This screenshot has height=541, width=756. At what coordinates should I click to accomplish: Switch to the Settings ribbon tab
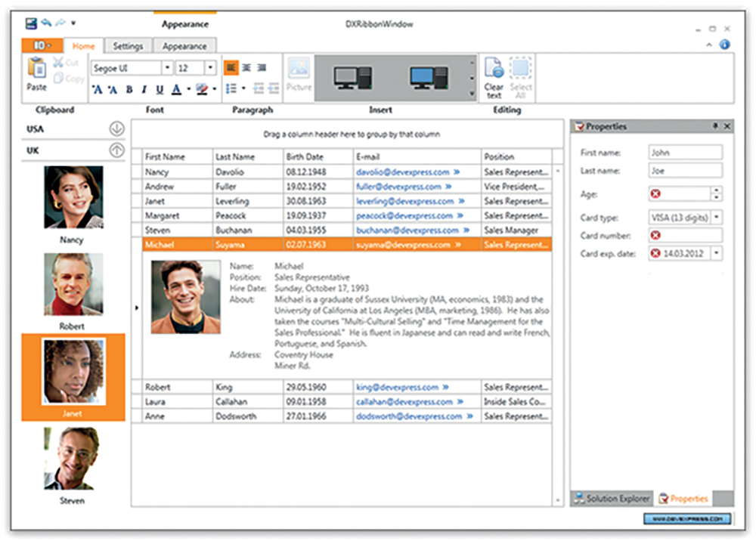coord(128,46)
